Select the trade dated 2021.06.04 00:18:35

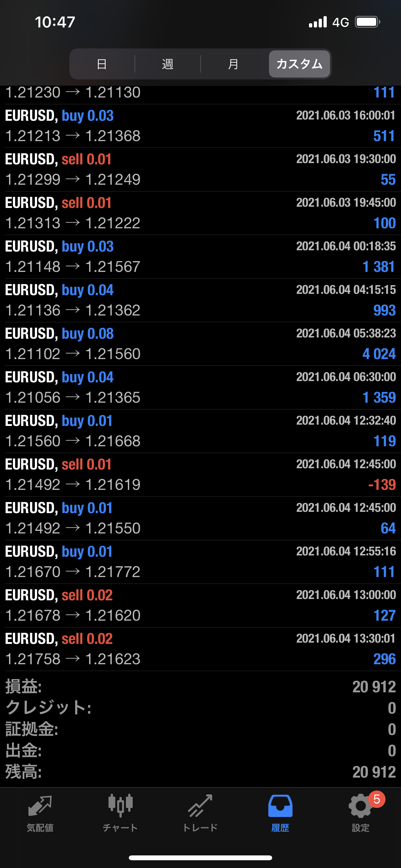pyautogui.click(x=200, y=257)
